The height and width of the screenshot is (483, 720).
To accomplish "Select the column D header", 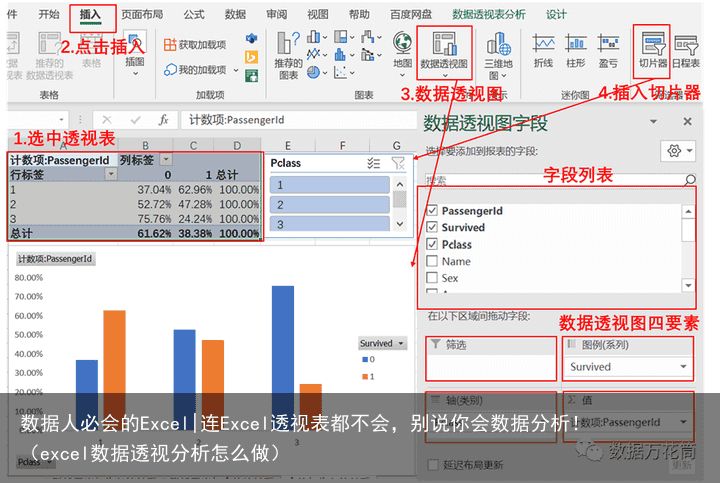I will [237, 146].
